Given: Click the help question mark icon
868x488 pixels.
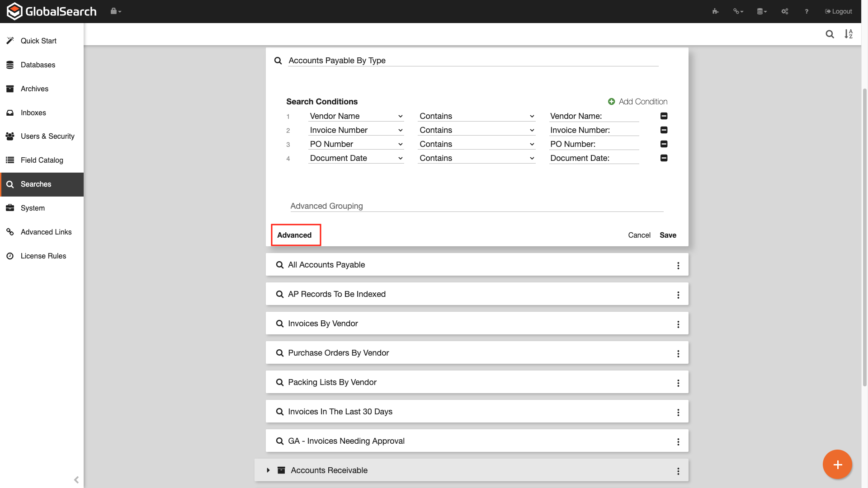Looking at the screenshot, I should (x=806, y=11).
